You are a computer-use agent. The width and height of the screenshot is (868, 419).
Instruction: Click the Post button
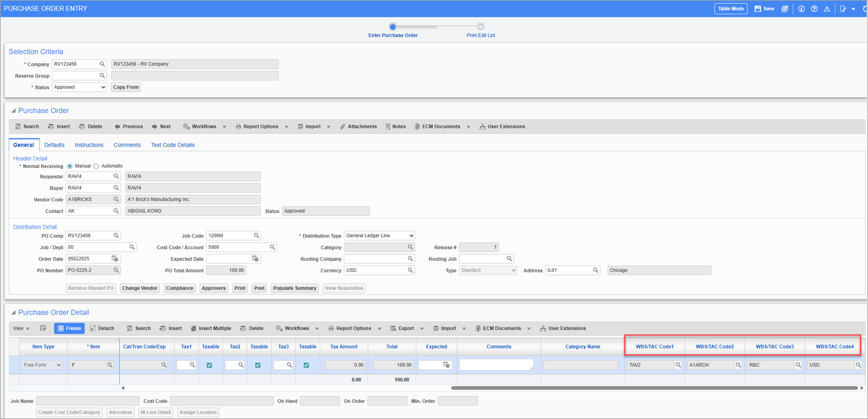tap(259, 288)
